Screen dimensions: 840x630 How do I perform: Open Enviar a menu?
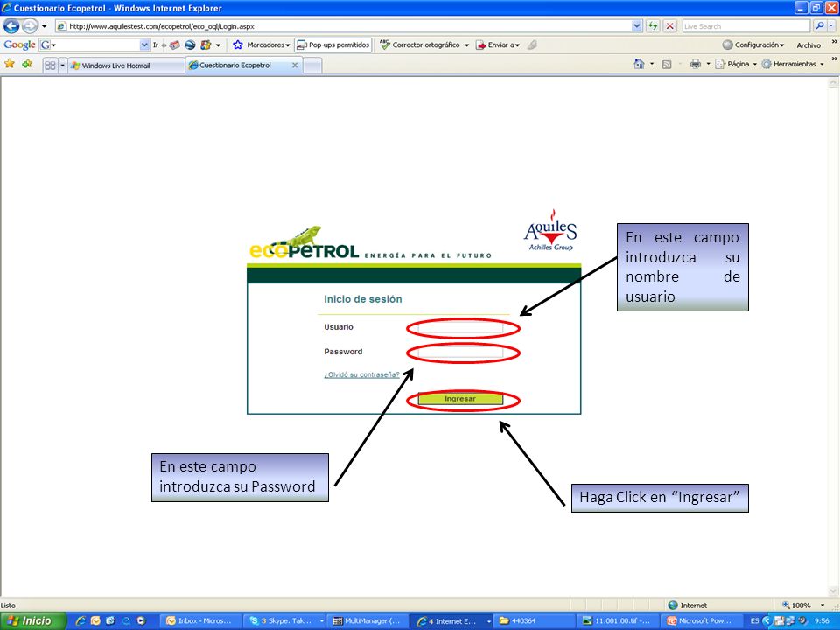[498, 45]
